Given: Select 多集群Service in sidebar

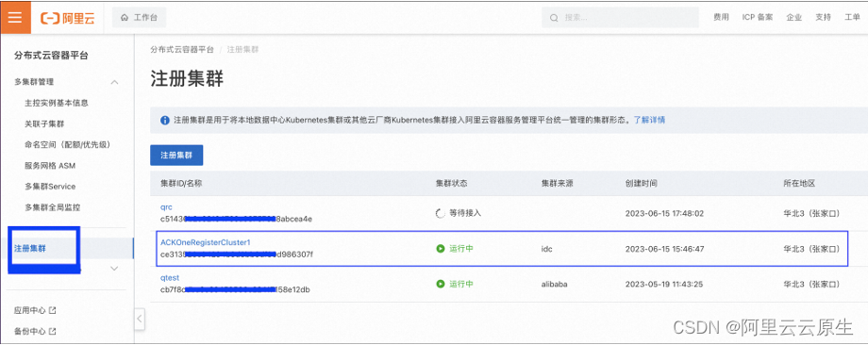Looking at the screenshot, I should pyautogui.click(x=50, y=187).
